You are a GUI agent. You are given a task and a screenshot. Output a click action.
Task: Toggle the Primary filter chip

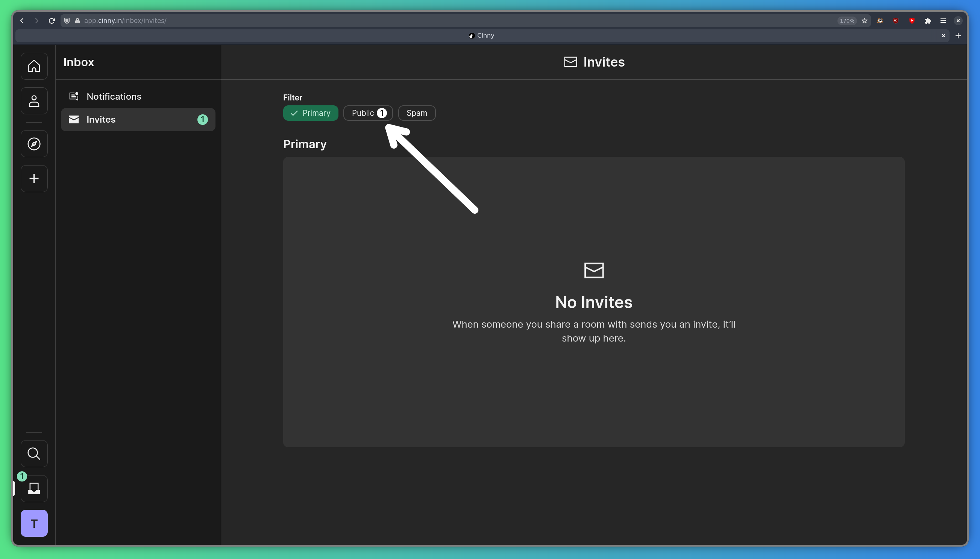tap(310, 113)
